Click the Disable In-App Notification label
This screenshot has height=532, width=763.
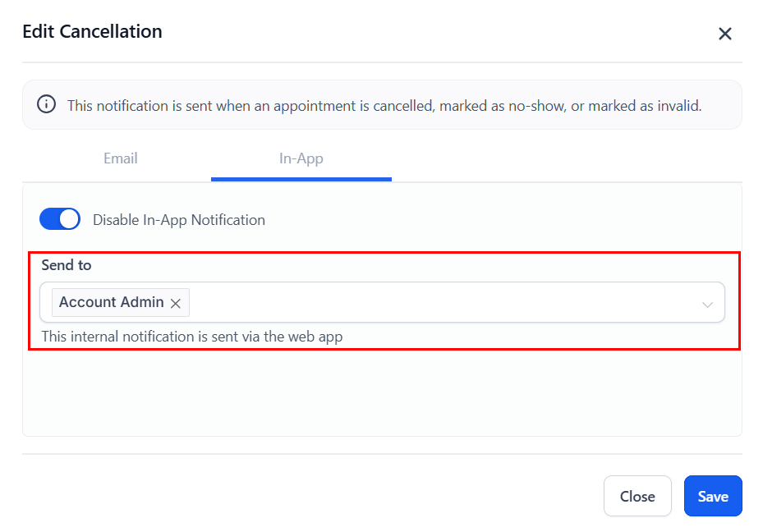(x=178, y=220)
